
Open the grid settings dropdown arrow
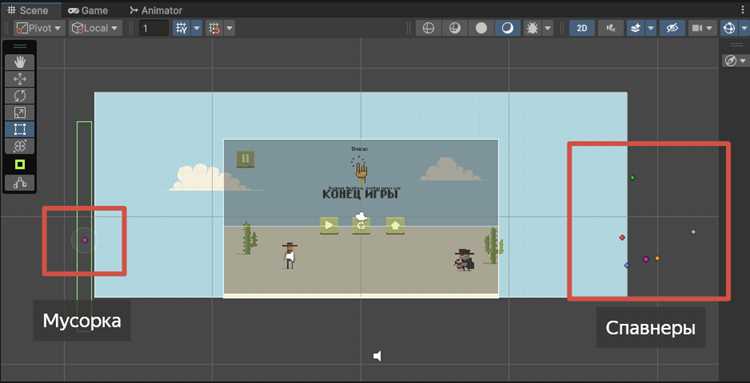tap(197, 28)
